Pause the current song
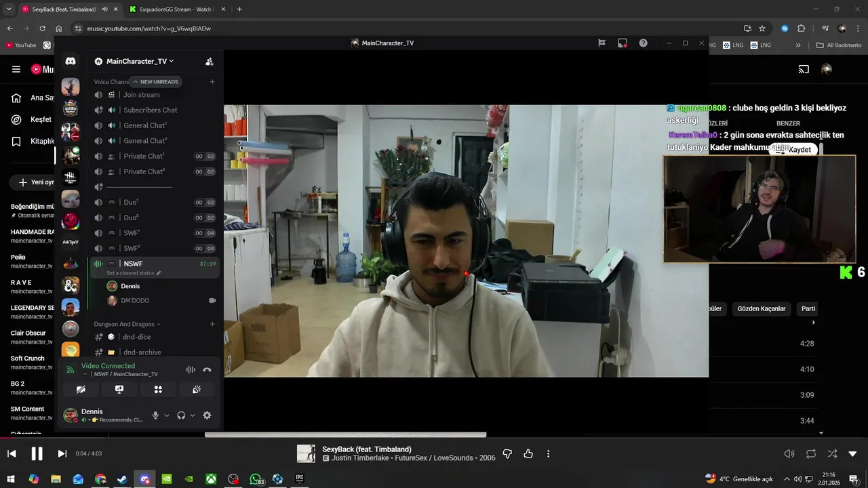Image resolution: width=868 pixels, height=488 pixels. tap(37, 453)
